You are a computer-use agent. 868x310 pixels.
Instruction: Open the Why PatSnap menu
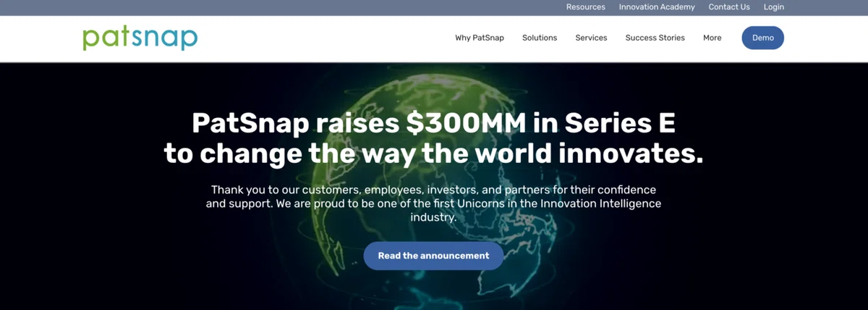point(480,38)
